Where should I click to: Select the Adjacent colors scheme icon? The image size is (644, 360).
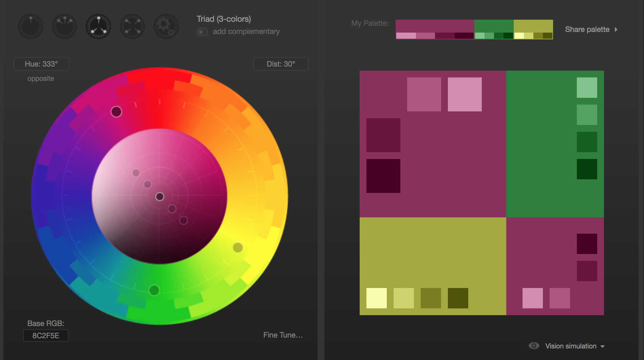coord(64,26)
